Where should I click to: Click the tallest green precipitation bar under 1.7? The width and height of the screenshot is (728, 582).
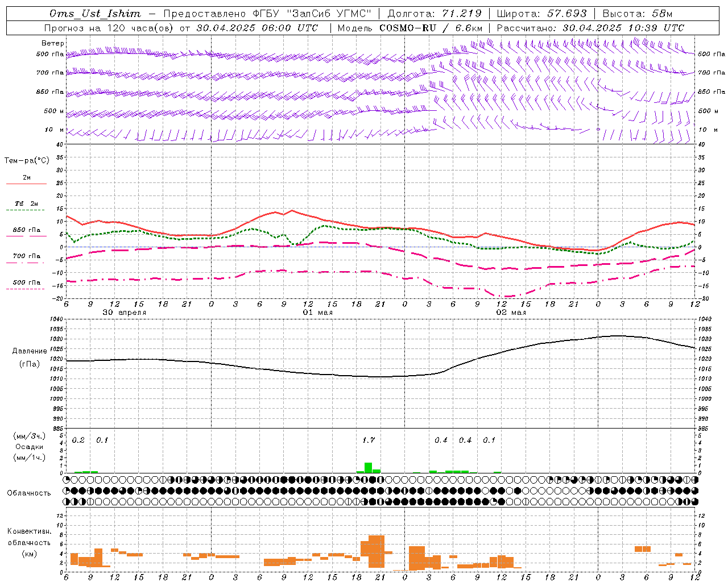(369, 468)
